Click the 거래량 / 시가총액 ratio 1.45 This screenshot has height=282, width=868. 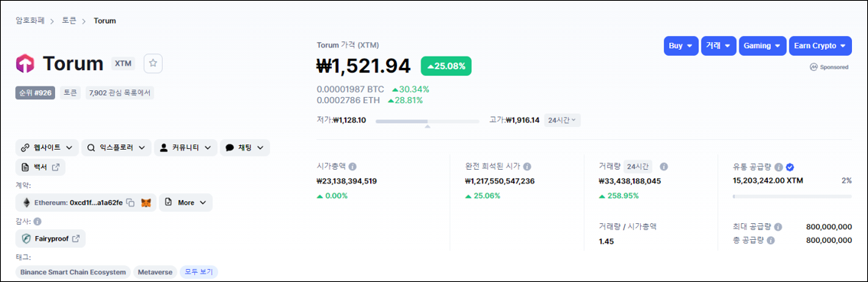coord(606,241)
